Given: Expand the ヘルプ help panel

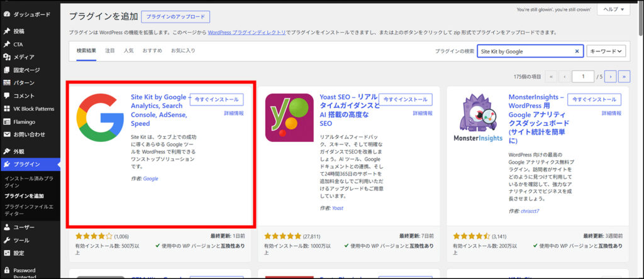Looking at the screenshot, I should pos(614,9).
